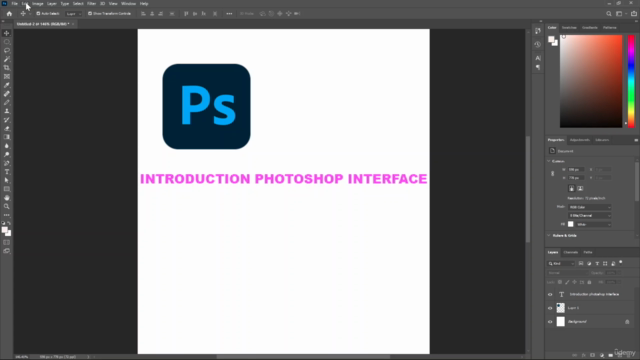This screenshot has width=640, height=360.
Task: Click the vertical hue slider in Color panel
Action: [631, 81]
